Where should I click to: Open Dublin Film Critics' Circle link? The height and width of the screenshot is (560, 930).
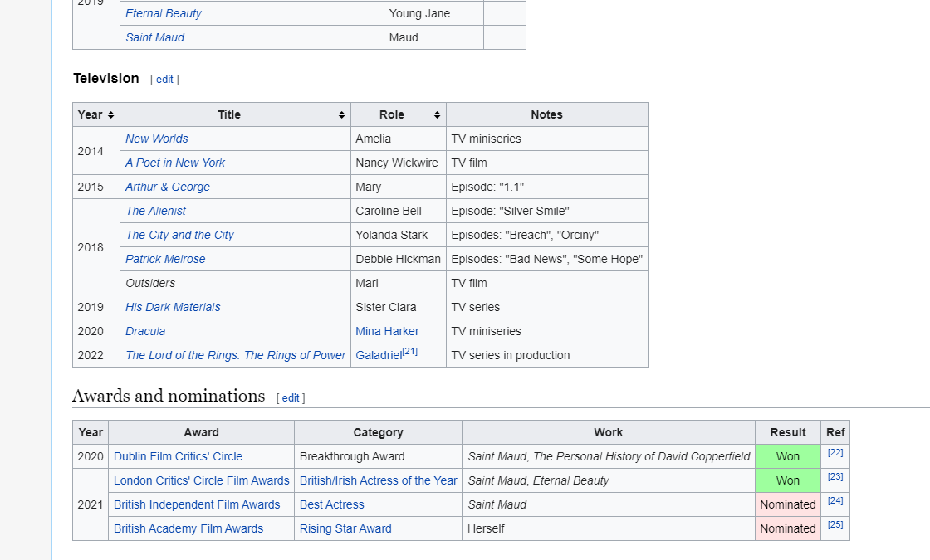(x=178, y=456)
